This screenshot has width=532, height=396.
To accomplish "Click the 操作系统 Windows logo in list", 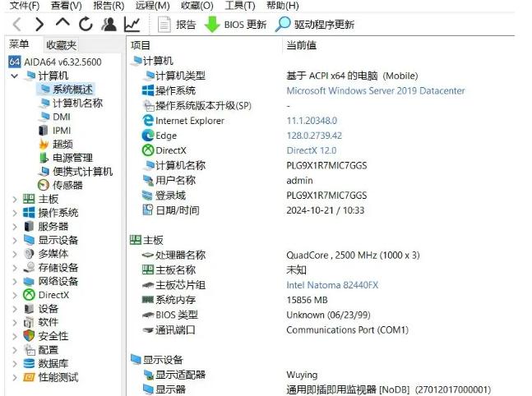I will [x=148, y=90].
